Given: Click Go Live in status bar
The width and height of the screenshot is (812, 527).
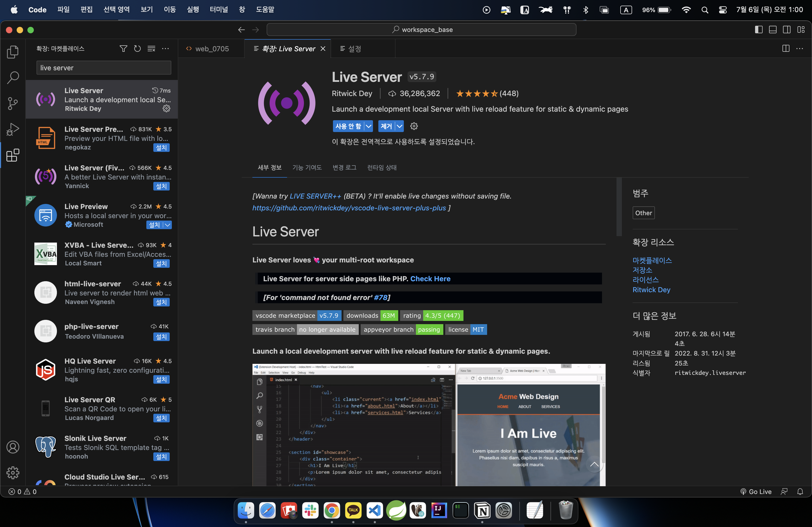Looking at the screenshot, I should click(x=756, y=492).
